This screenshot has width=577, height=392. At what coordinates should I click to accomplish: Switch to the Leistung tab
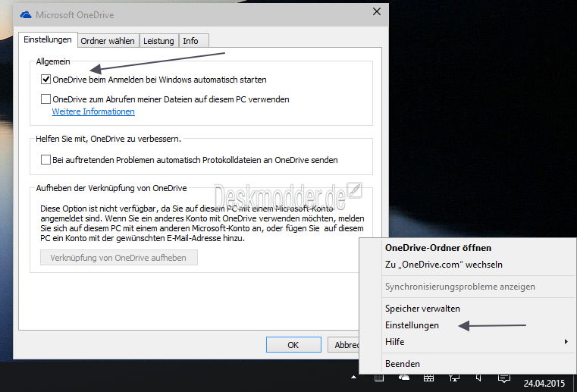point(158,41)
